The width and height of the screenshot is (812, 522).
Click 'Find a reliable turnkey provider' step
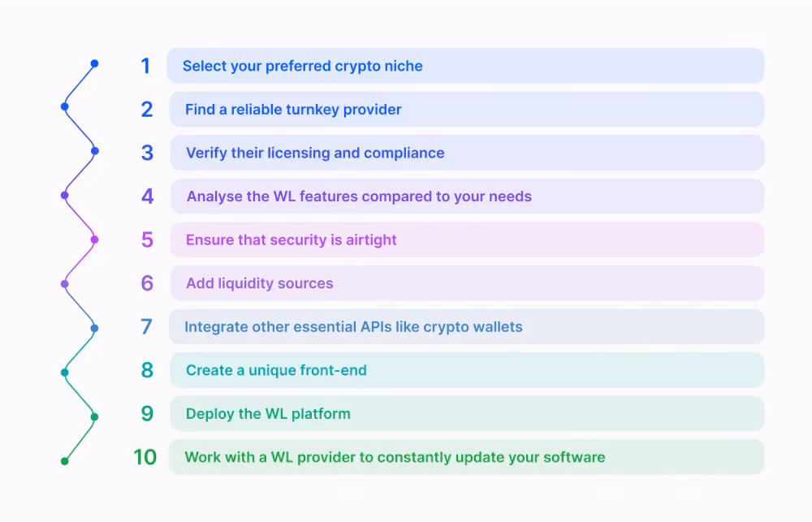(x=467, y=110)
